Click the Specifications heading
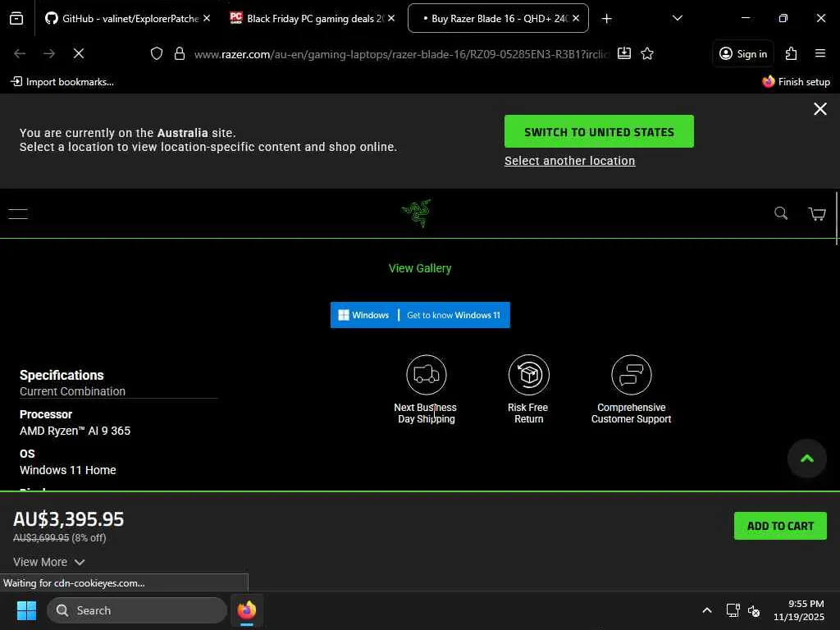 point(62,375)
